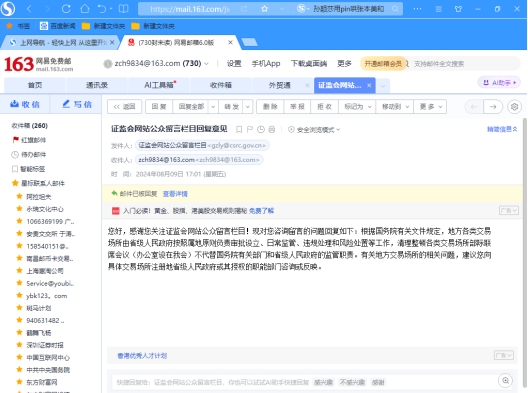Open the 回复全部 dropdown arrow

(x=213, y=107)
